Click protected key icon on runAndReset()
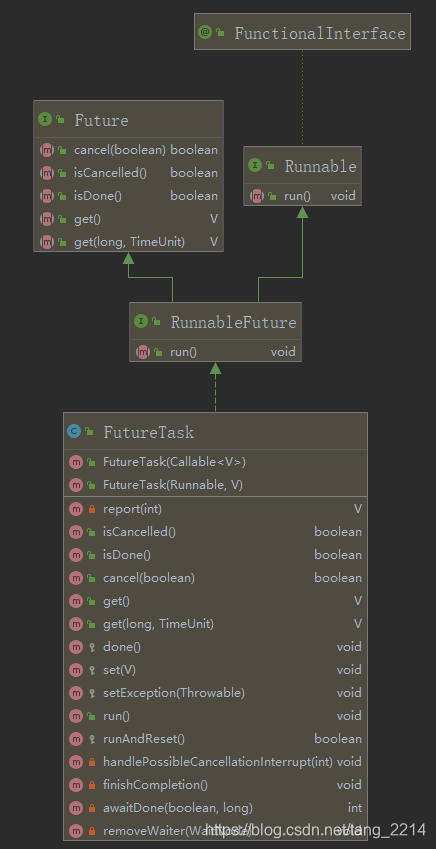 (x=92, y=739)
